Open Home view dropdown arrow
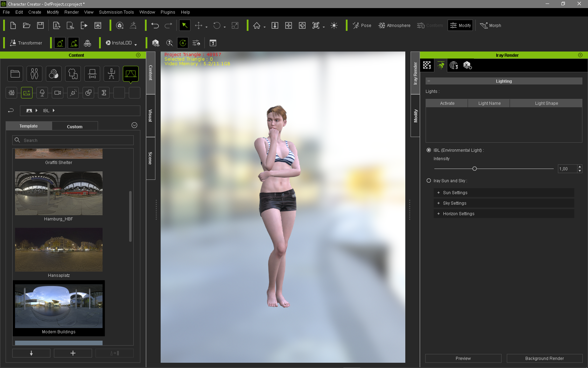 [265, 27]
